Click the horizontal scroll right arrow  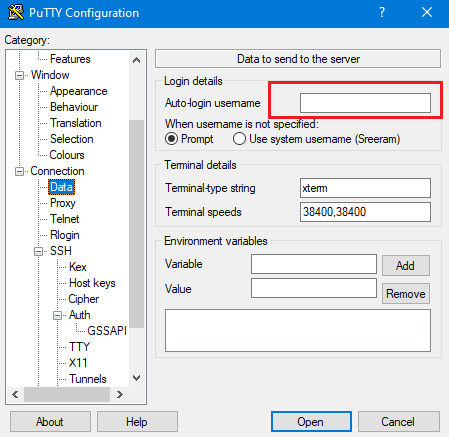[120, 395]
